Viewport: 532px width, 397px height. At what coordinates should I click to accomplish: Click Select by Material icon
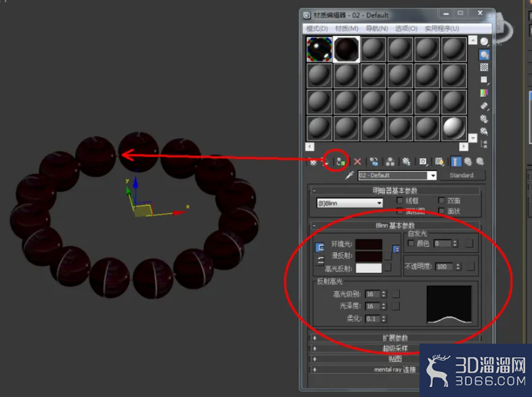[x=484, y=131]
